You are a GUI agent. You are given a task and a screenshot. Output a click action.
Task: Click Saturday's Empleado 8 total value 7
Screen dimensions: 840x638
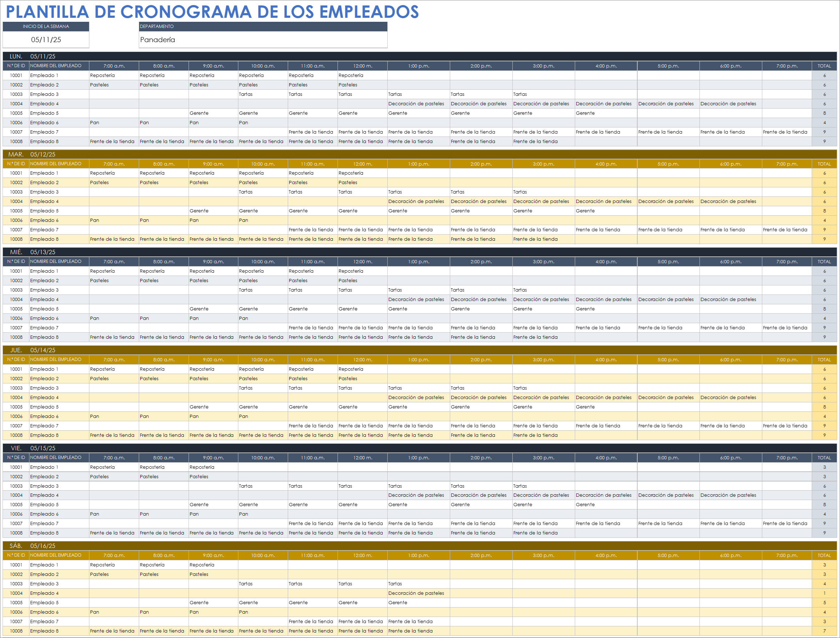pyautogui.click(x=824, y=631)
